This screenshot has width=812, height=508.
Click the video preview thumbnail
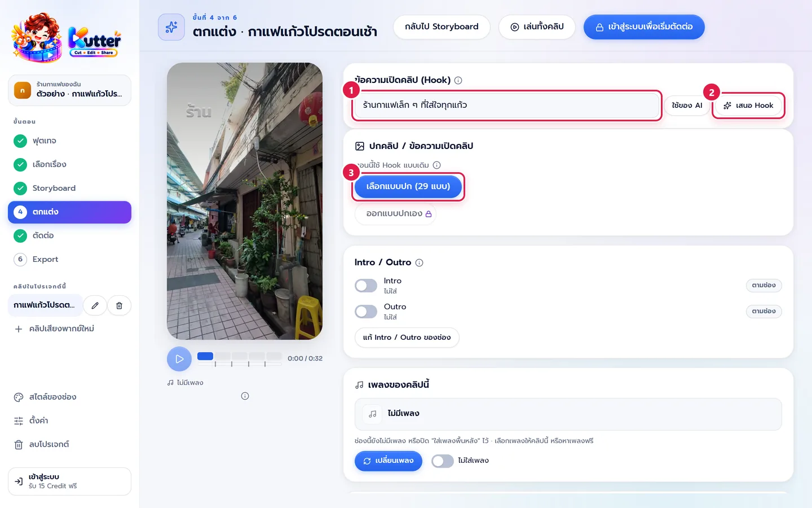pyautogui.click(x=245, y=201)
